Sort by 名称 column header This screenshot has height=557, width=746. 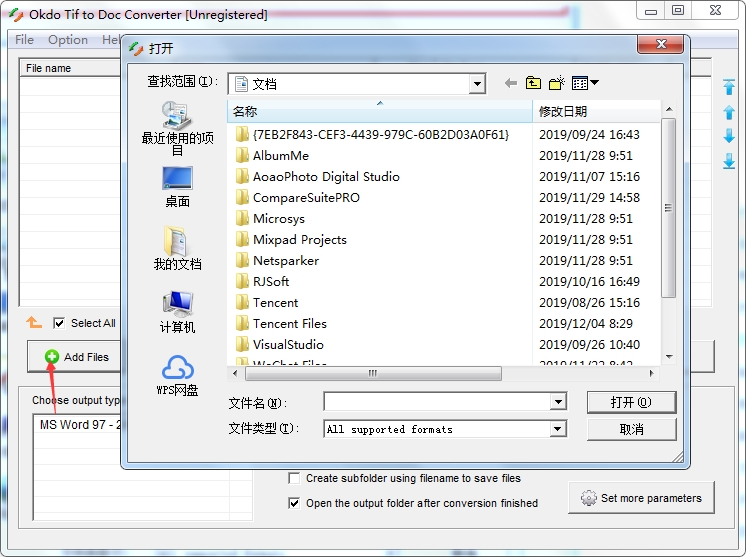(380, 111)
